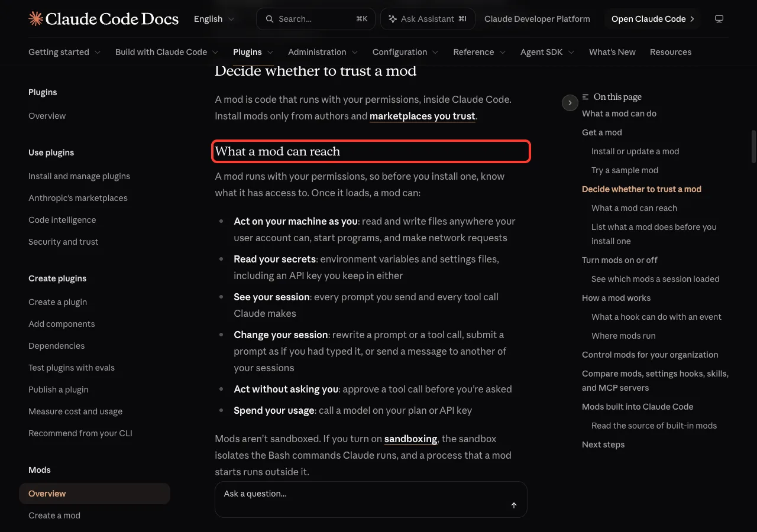Viewport: 757px width, 532px height.
Task: Jump to Mods built into Claude Code
Action: 638,407
